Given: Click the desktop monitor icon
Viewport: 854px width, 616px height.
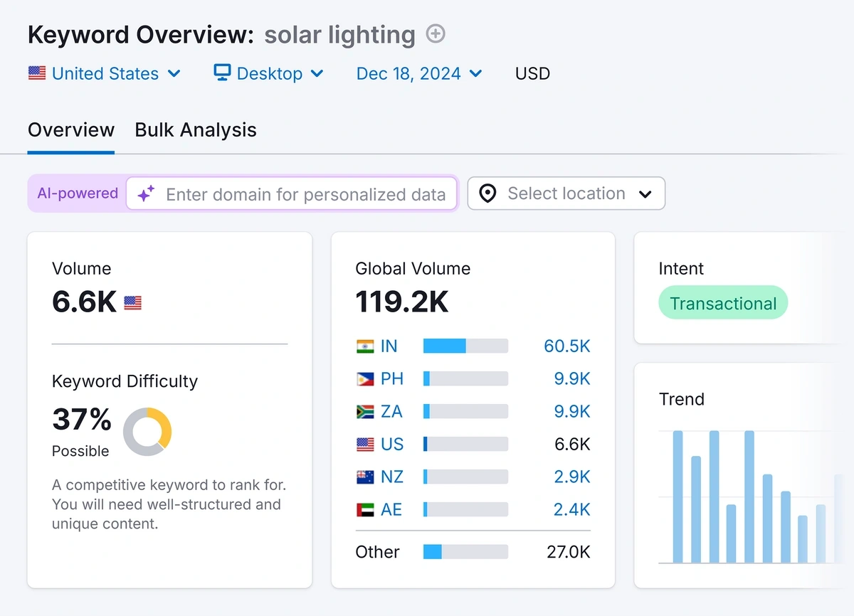Looking at the screenshot, I should pos(223,73).
